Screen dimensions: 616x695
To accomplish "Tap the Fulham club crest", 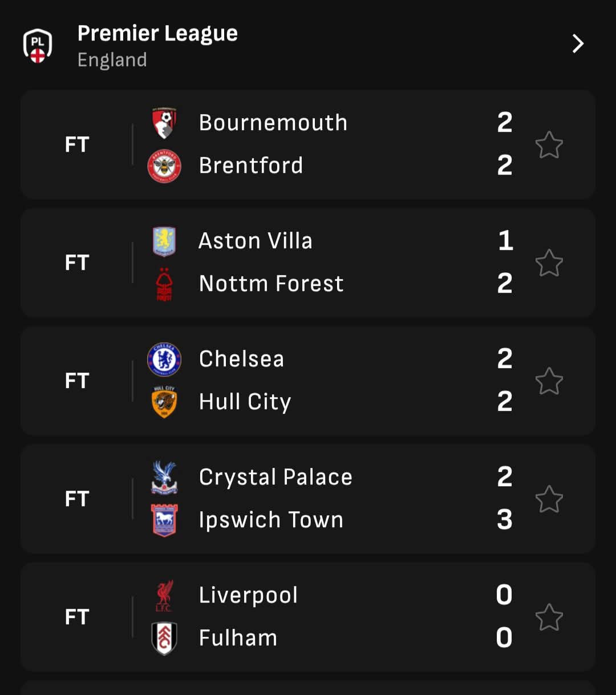I will [x=164, y=639].
